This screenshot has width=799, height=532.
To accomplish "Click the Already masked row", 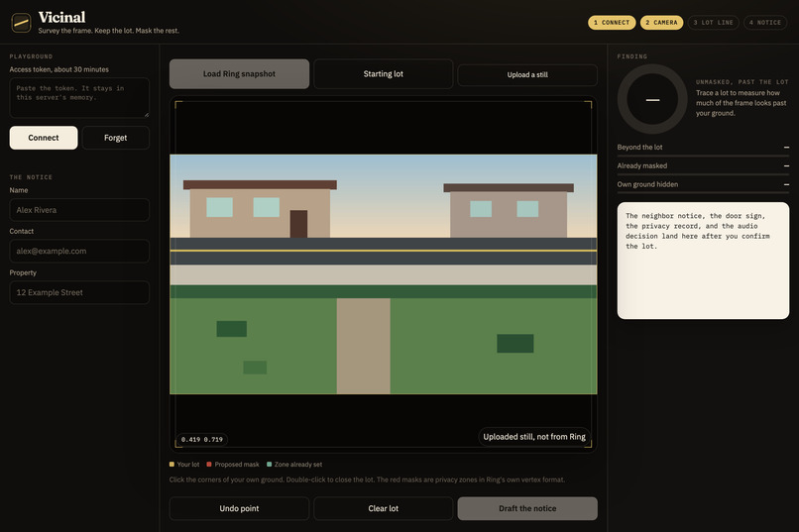I will click(x=703, y=166).
